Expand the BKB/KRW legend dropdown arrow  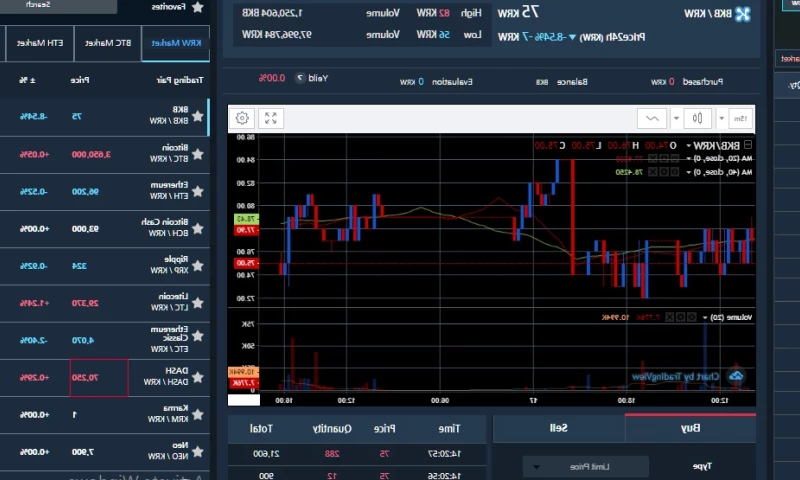point(689,146)
